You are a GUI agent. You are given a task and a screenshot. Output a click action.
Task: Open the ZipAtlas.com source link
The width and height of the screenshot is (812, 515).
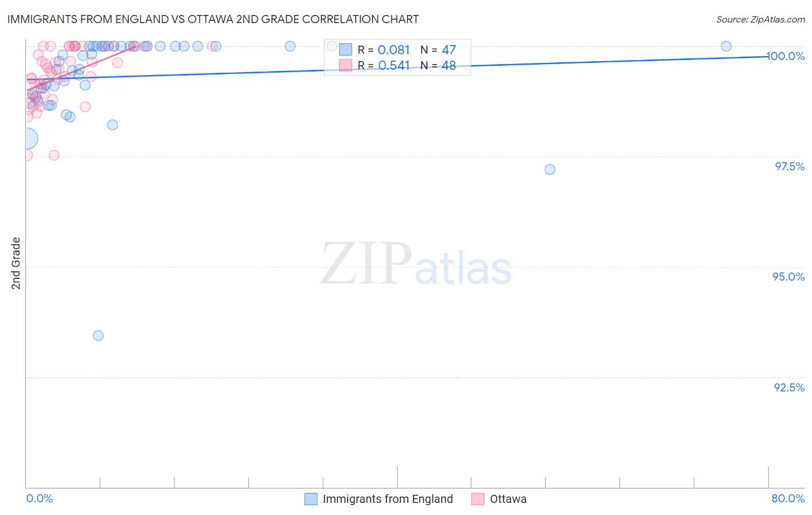tap(761, 19)
